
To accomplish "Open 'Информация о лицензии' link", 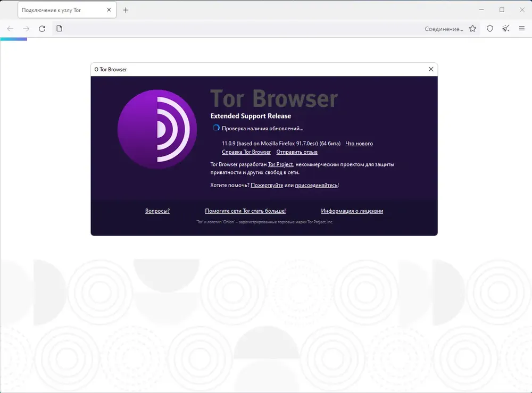I will pyautogui.click(x=352, y=211).
